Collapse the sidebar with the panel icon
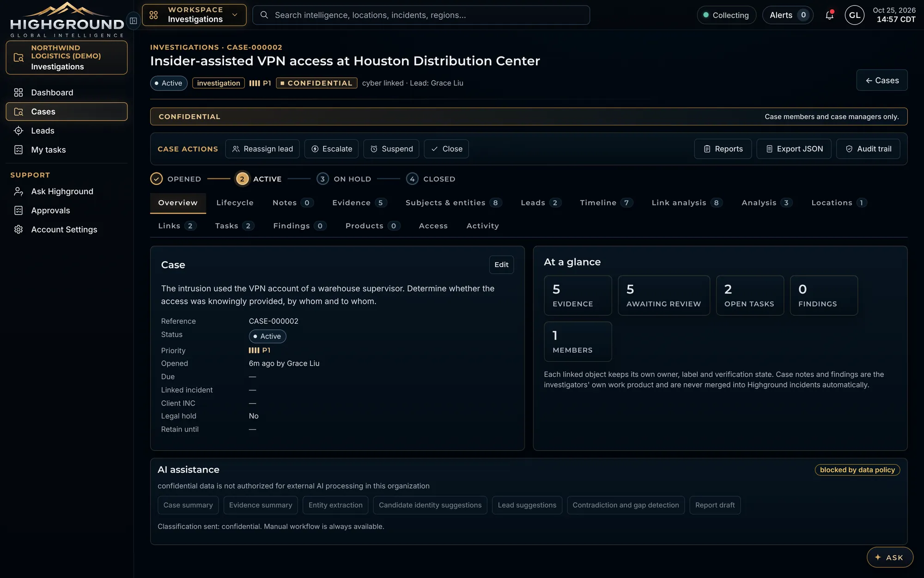Image resolution: width=924 pixels, height=578 pixels. pyautogui.click(x=134, y=21)
